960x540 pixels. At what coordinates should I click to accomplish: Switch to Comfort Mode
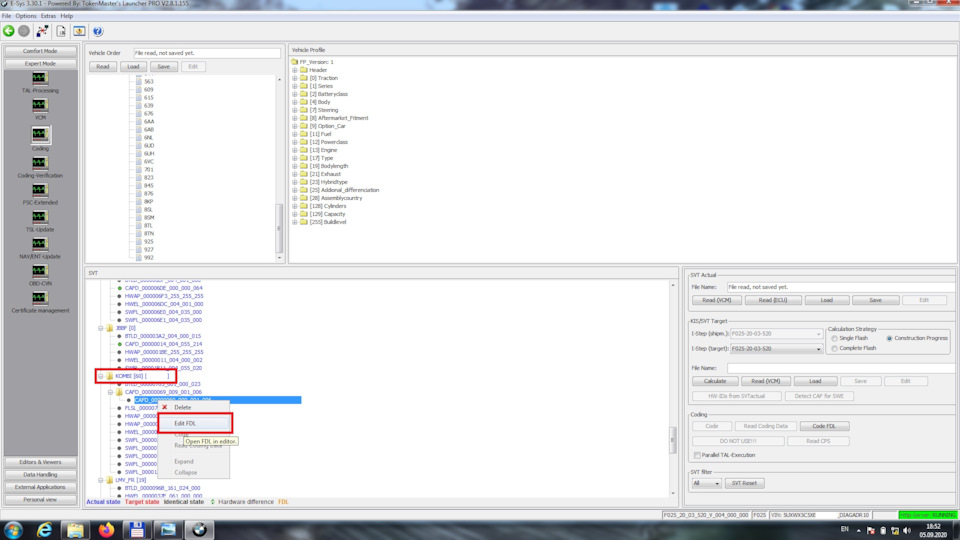pyautogui.click(x=40, y=51)
